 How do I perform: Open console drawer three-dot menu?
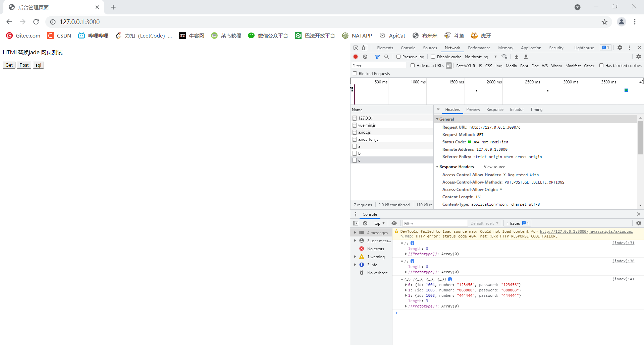[x=356, y=214]
